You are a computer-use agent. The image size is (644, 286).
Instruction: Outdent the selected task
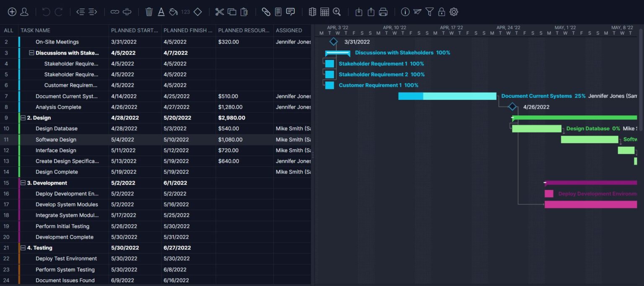(x=80, y=12)
